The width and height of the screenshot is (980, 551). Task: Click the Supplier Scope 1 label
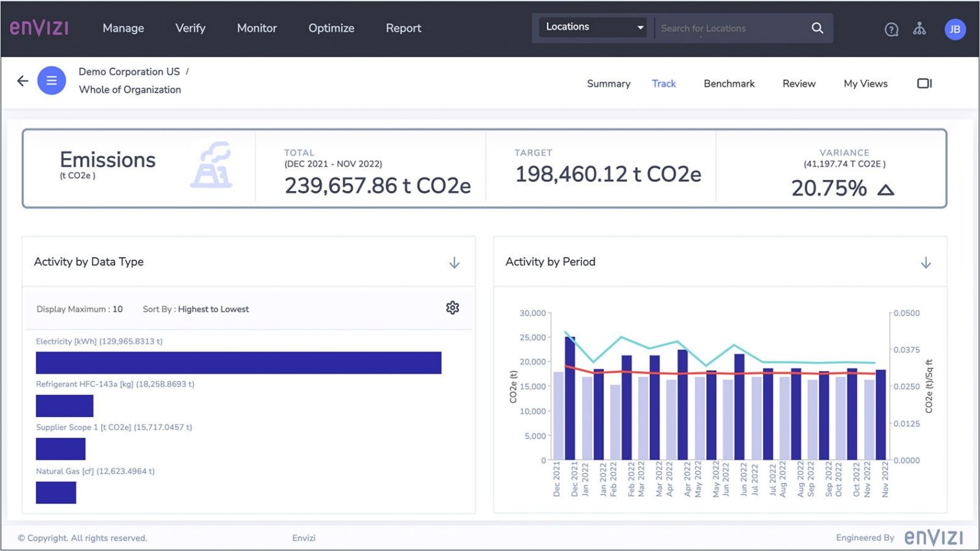point(114,427)
